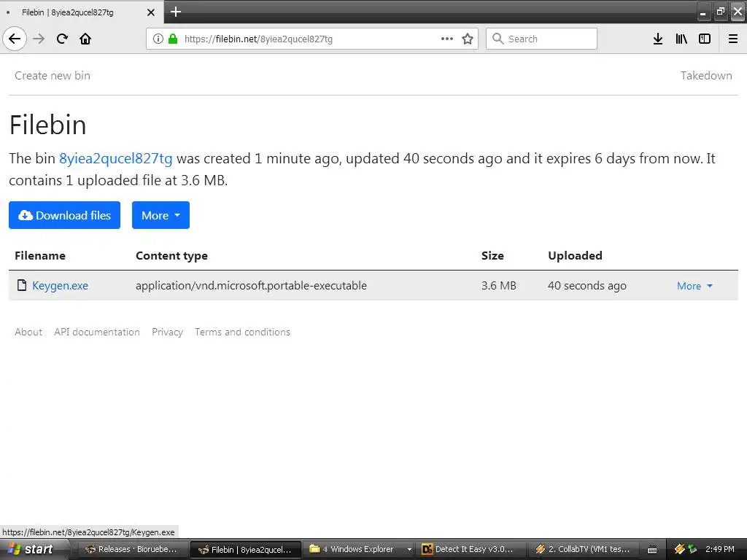Open a new browser tab

pos(176,12)
